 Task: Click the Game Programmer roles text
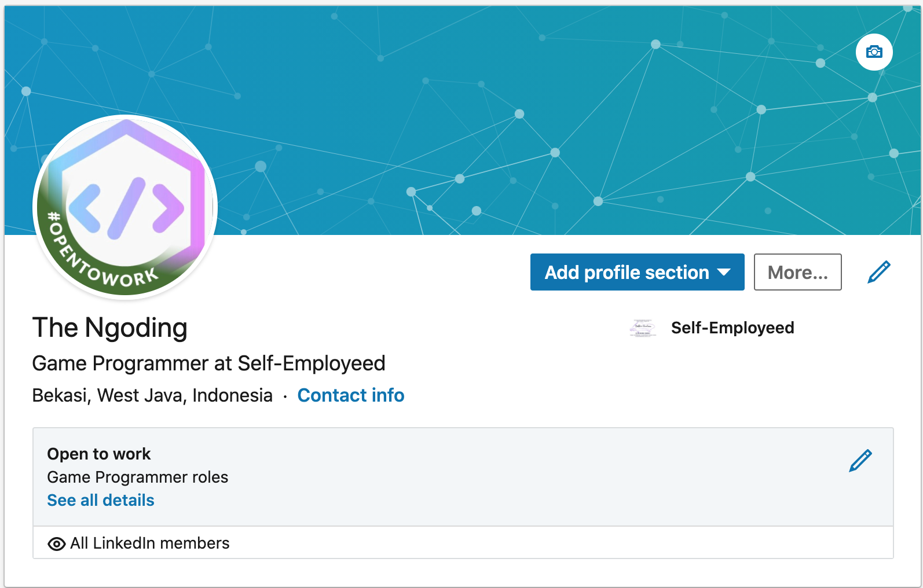pyautogui.click(x=138, y=477)
